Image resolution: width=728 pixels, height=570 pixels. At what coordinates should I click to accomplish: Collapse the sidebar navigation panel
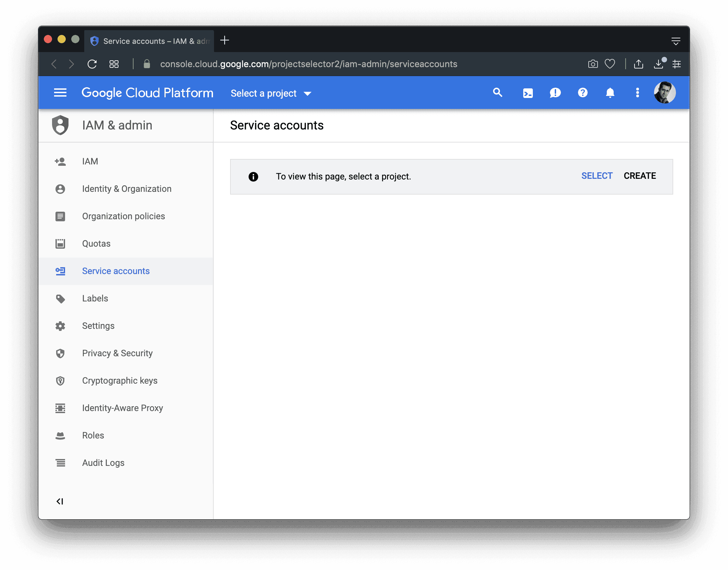pos(60,501)
